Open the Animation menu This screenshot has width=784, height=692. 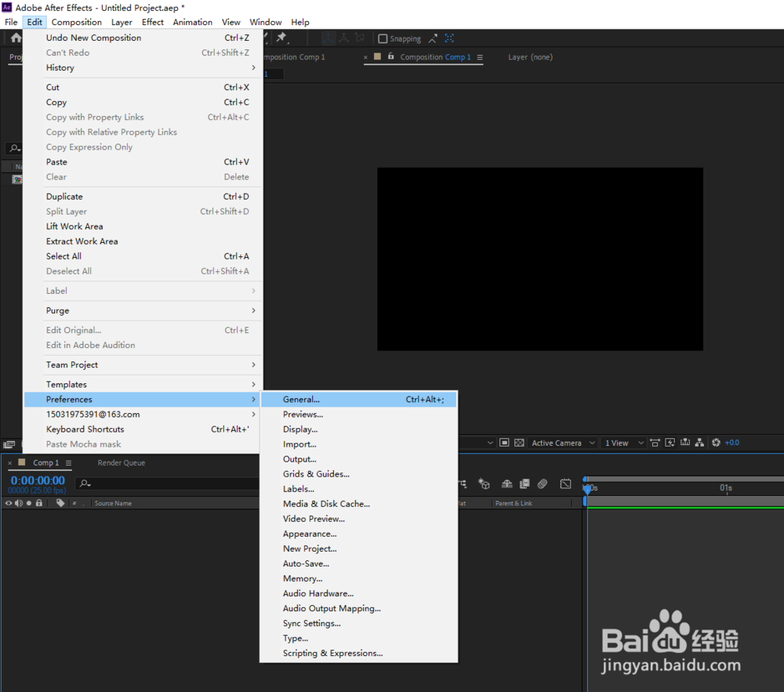tap(193, 22)
